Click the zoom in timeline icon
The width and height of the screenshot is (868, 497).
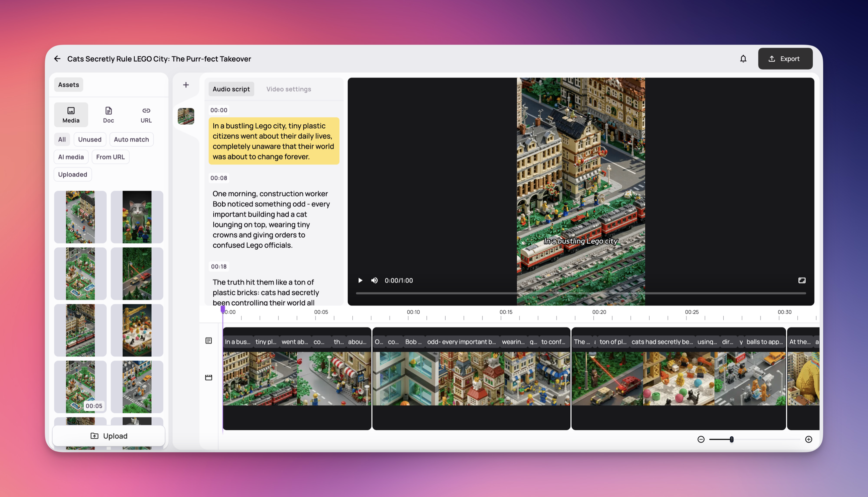tap(808, 439)
